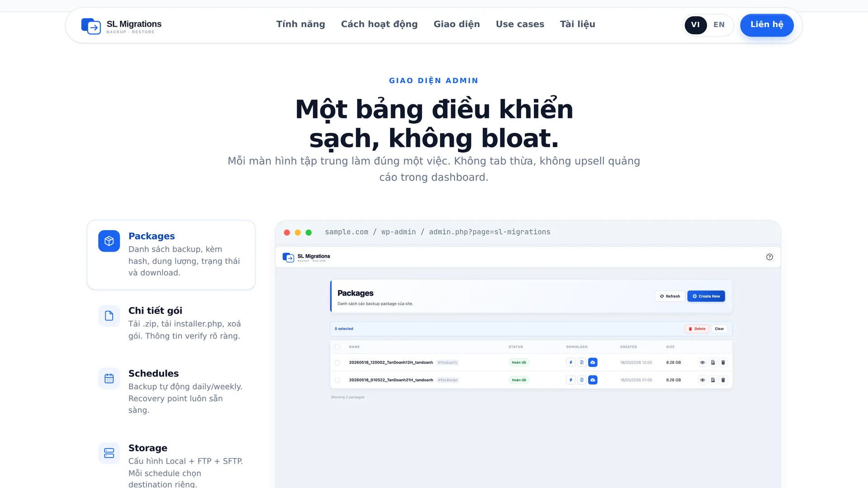Click the cloud download icon for package 20260518_120002
The image size is (868, 488).
[593, 362]
